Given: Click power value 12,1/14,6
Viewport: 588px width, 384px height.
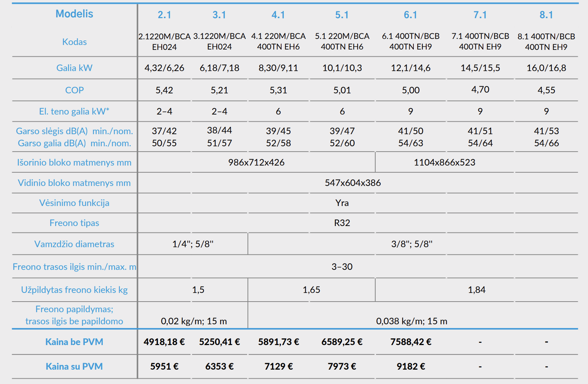Looking at the screenshot, I should pos(411,68).
